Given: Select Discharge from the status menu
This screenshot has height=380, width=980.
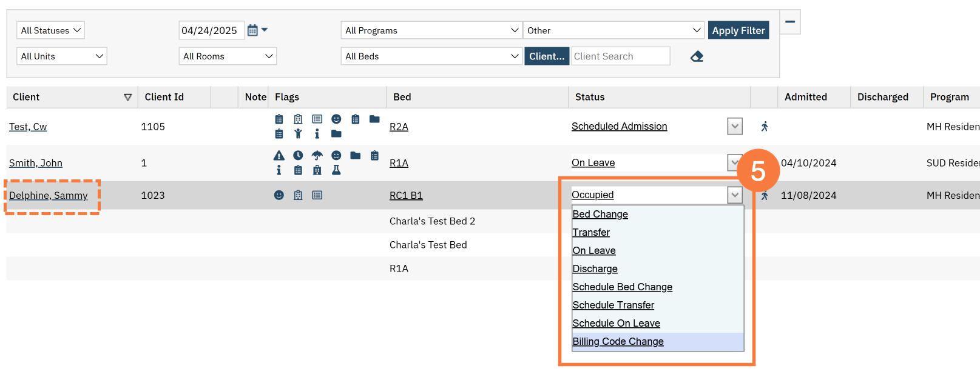Looking at the screenshot, I should coord(595,268).
